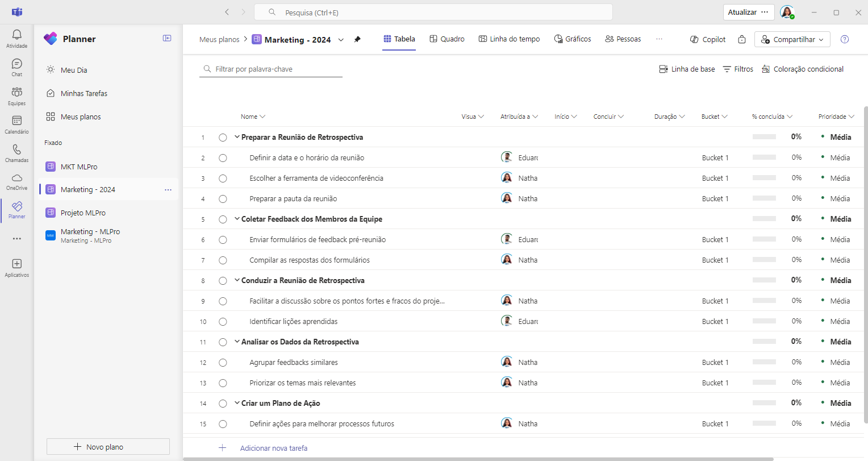The width and height of the screenshot is (868, 461).
Task: Switch to the Quadro view tab
Action: pos(446,39)
